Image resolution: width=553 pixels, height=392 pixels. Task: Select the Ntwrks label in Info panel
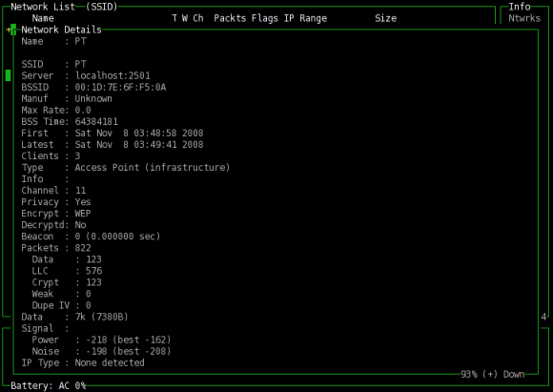524,18
